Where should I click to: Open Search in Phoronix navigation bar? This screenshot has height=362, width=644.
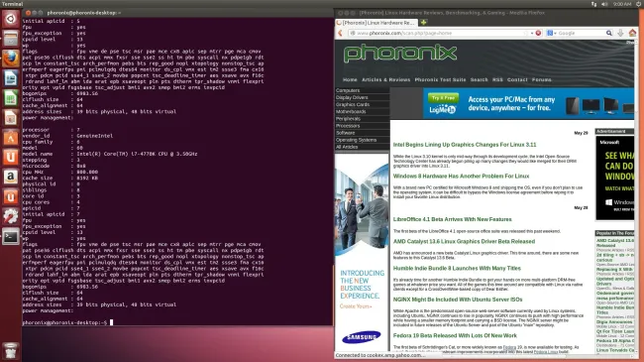479,79
